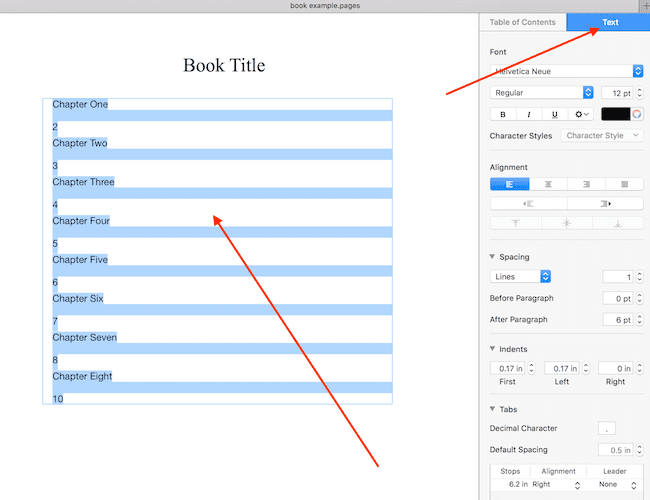Click the Chapter Five entry
The height and width of the screenshot is (500, 650).
[80, 260]
